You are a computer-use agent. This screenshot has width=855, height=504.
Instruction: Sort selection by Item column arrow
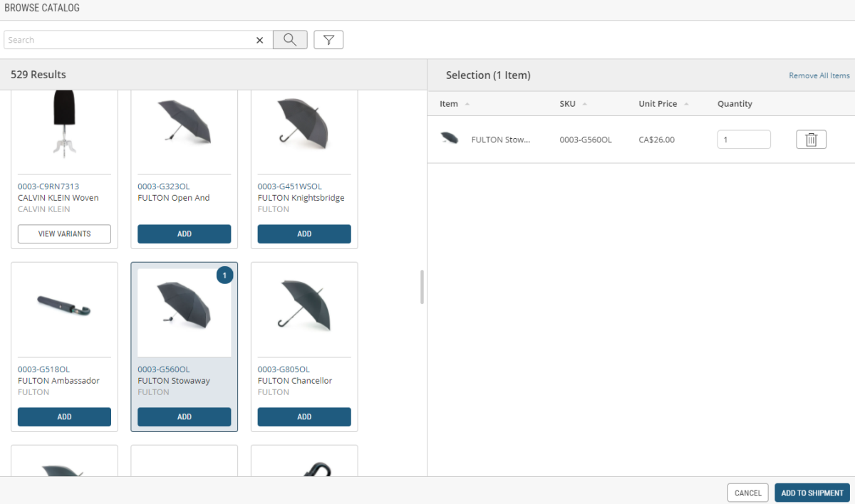tap(467, 104)
